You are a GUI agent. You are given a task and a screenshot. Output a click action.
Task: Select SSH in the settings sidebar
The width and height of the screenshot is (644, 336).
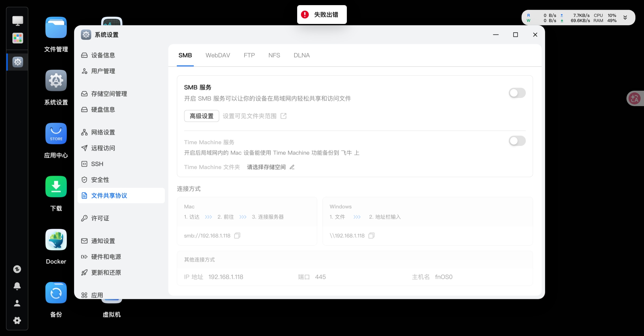point(97,164)
